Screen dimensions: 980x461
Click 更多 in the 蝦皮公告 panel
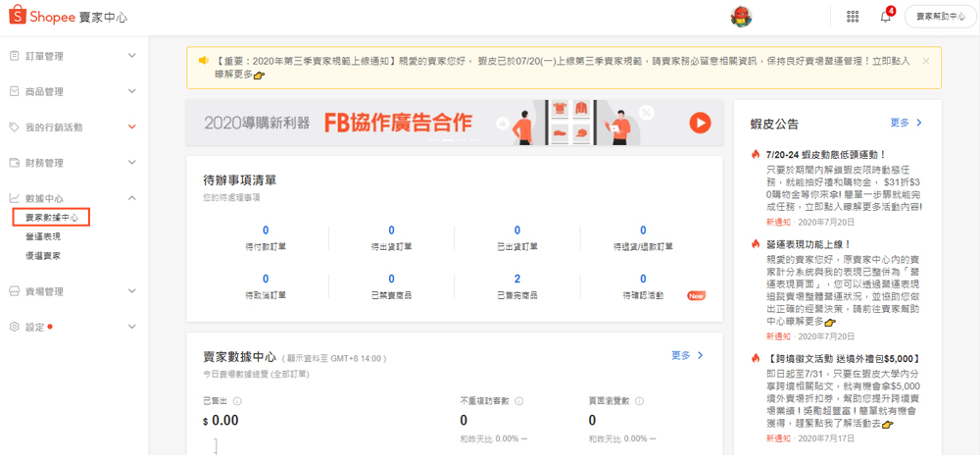coord(906,123)
